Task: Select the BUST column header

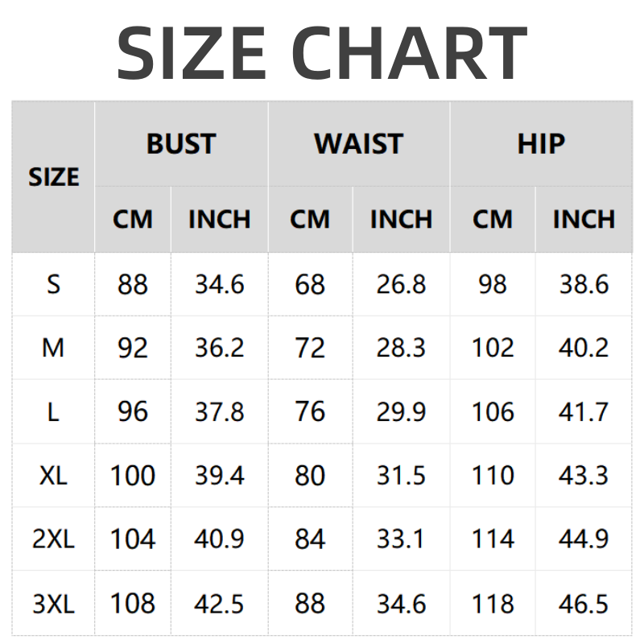Action: click(x=181, y=144)
